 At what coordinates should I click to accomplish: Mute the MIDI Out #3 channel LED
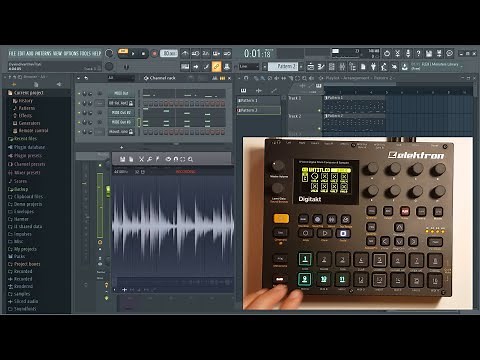pos(79,123)
